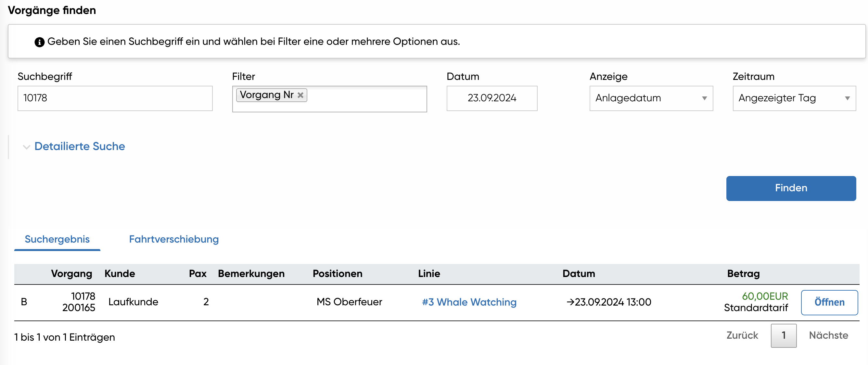Click the Laufkunde customer cell
This screenshot has width=868, height=365.
(133, 302)
